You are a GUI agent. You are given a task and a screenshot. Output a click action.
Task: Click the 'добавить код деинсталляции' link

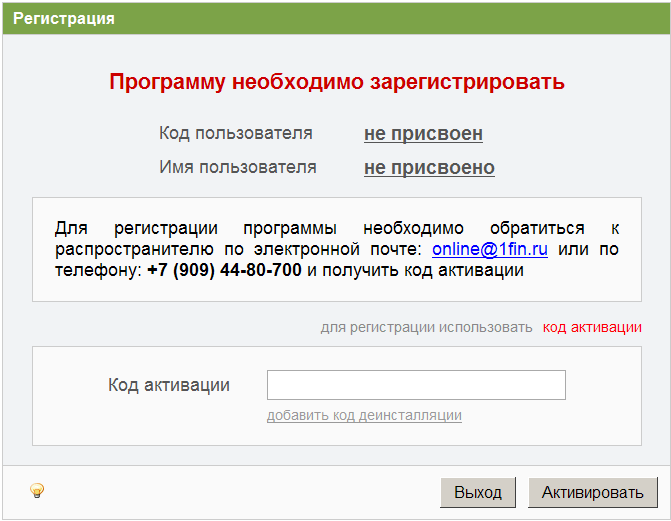pos(364,415)
